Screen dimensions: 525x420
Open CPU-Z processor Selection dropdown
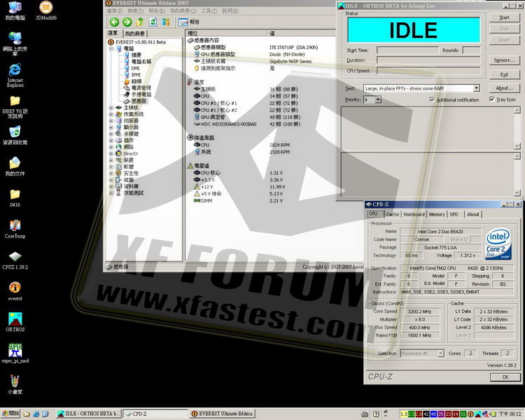pyautogui.click(x=441, y=353)
